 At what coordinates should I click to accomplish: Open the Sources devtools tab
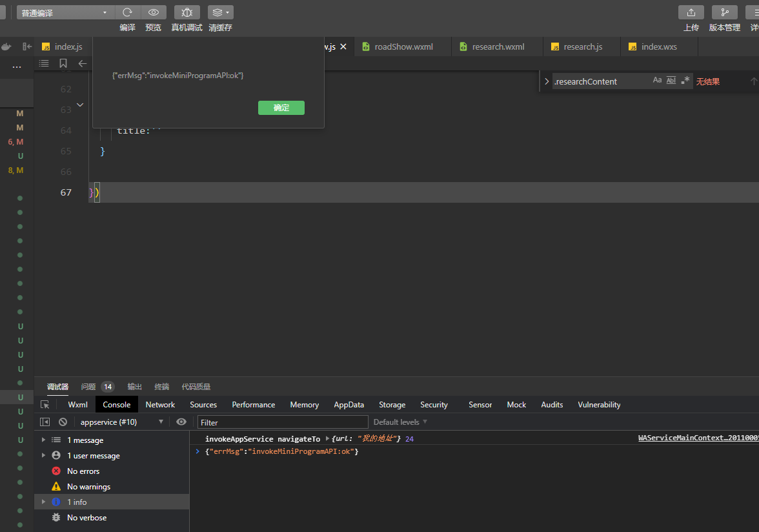203,405
